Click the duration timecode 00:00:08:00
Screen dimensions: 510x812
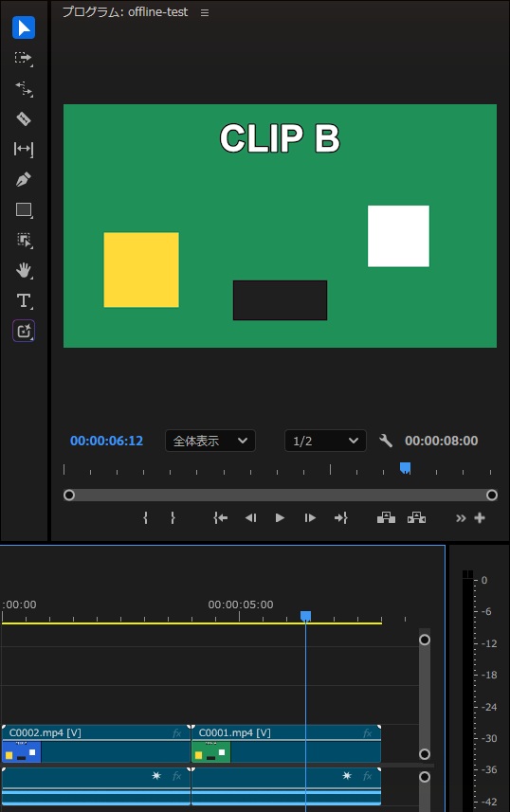tap(442, 441)
